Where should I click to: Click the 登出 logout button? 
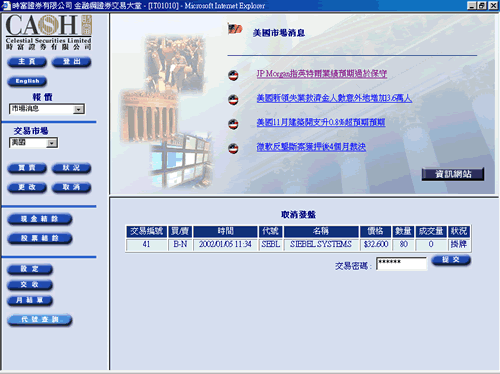(71, 62)
